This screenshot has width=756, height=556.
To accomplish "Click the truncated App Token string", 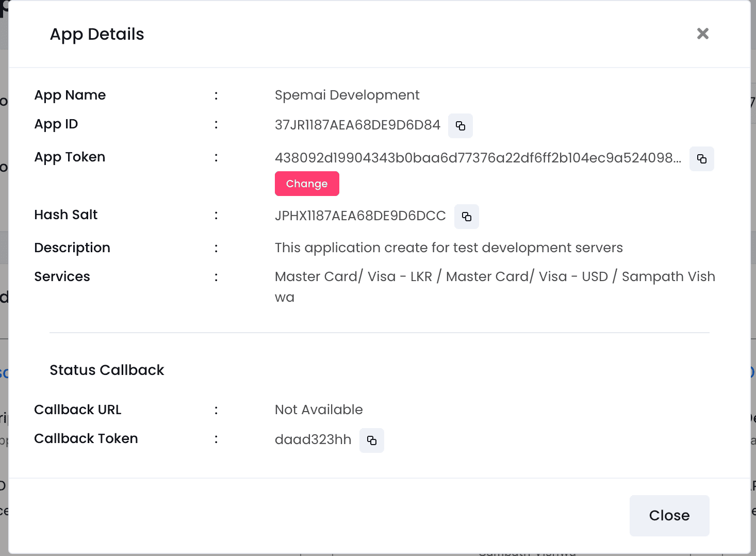I will coord(478,158).
